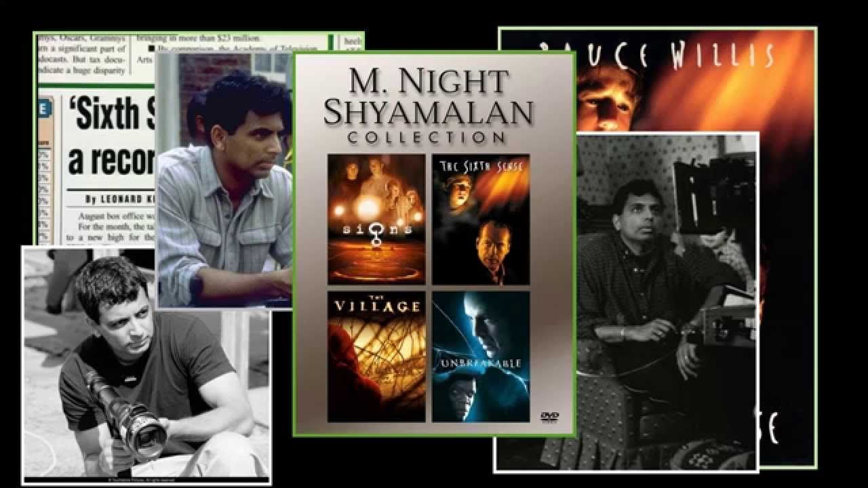Image resolution: width=868 pixels, height=488 pixels.
Task: Click The Sixth Sense cover on the DVD
Action: point(481,219)
